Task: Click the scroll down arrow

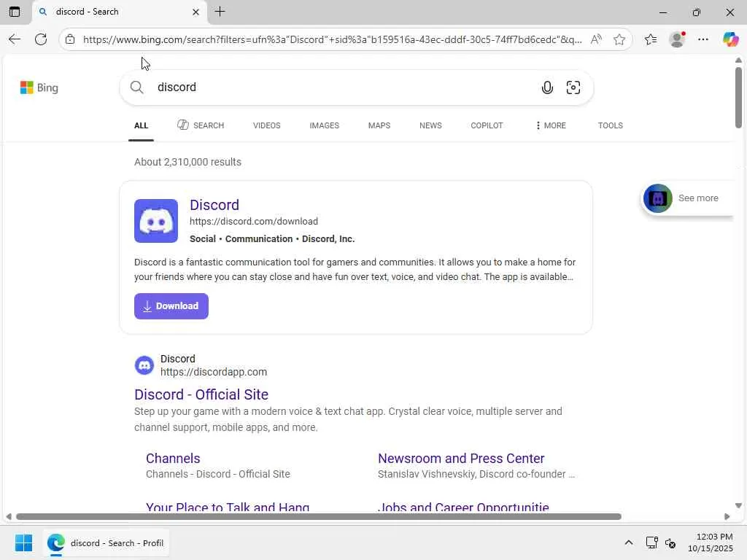Action: pyautogui.click(x=738, y=505)
